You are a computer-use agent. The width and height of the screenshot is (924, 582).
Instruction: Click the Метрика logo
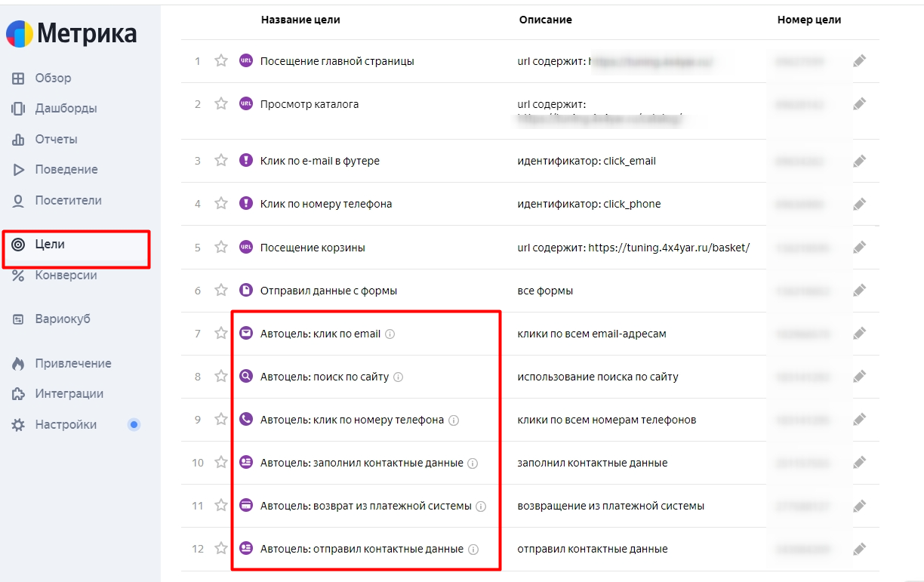(x=72, y=33)
